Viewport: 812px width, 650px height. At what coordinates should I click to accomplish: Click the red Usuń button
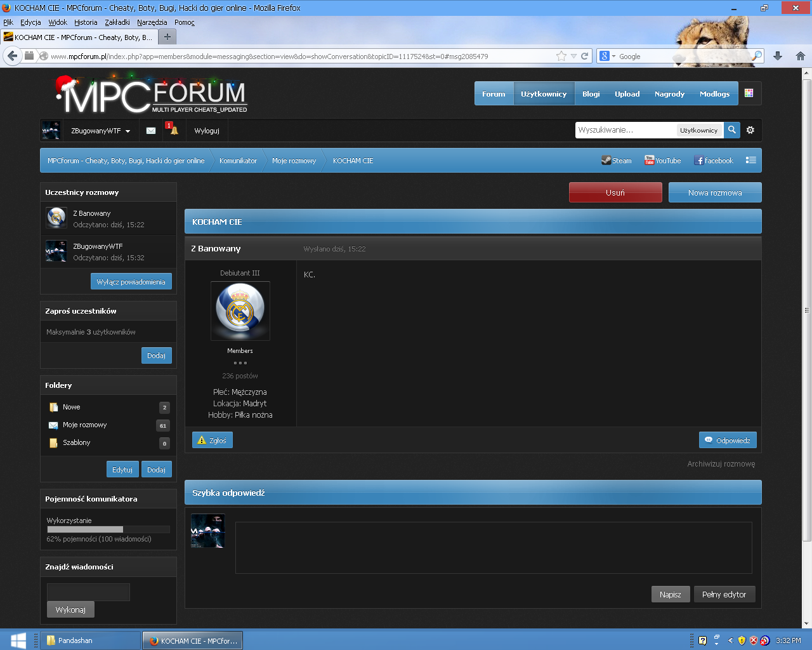click(615, 192)
